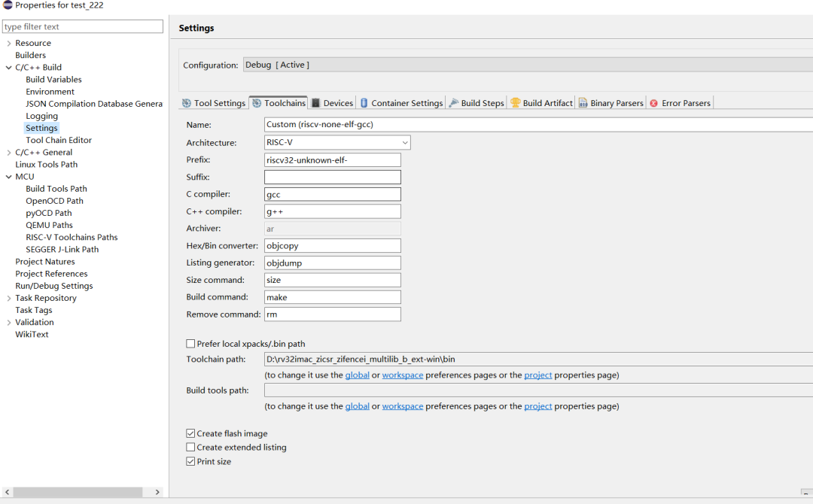Click the Build Artifact trophy icon
Image resolution: width=813 pixels, height=504 pixels.
pyautogui.click(x=515, y=103)
